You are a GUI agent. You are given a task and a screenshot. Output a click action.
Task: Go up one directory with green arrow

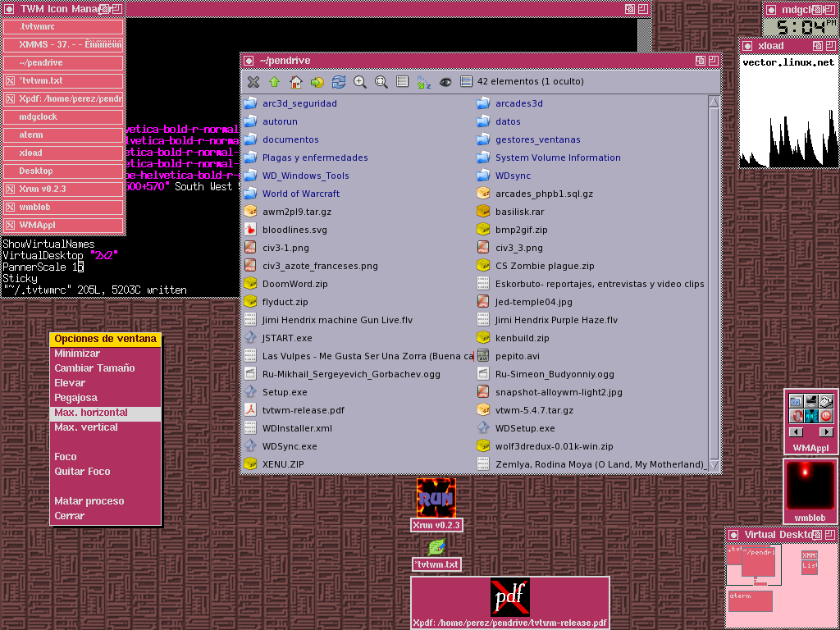(275, 82)
